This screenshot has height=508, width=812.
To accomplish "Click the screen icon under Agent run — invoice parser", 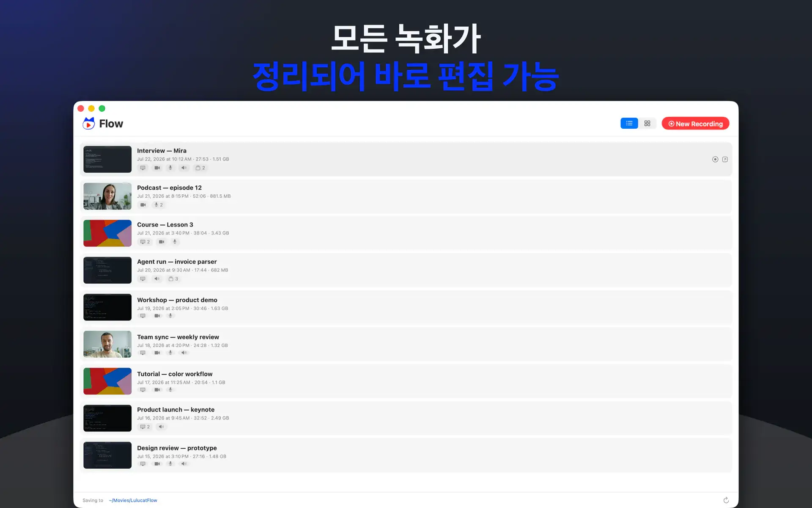I will 143,279.
